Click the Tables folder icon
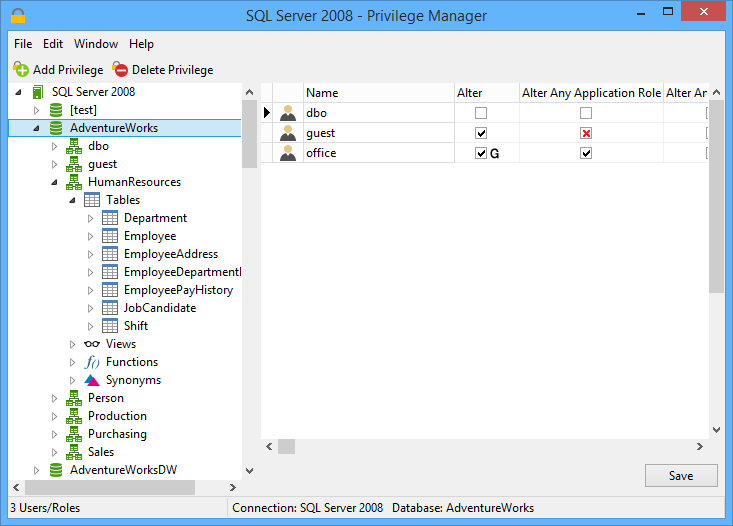 click(x=92, y=200)
